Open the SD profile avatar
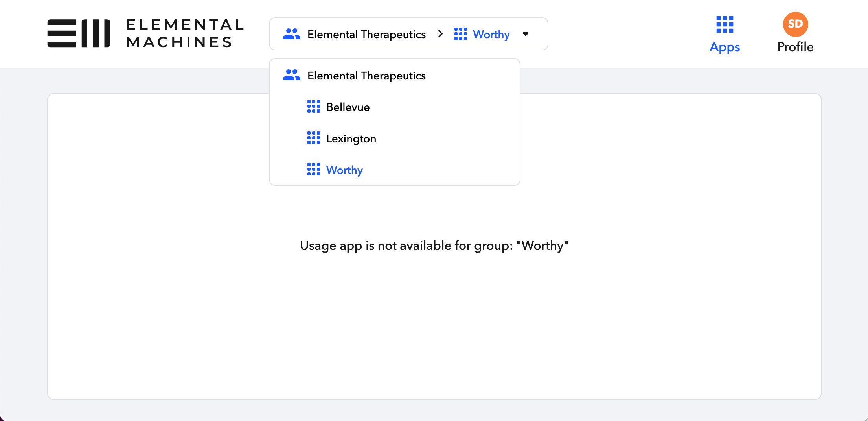Viewport: 868px width, 421px height. [795, 24]
